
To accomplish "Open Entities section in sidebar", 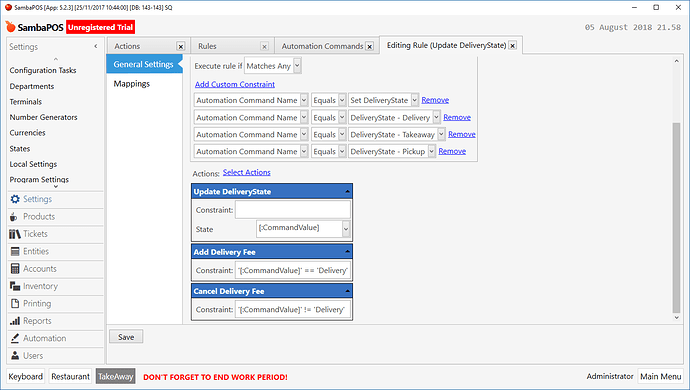I will [x=55, y=251].
